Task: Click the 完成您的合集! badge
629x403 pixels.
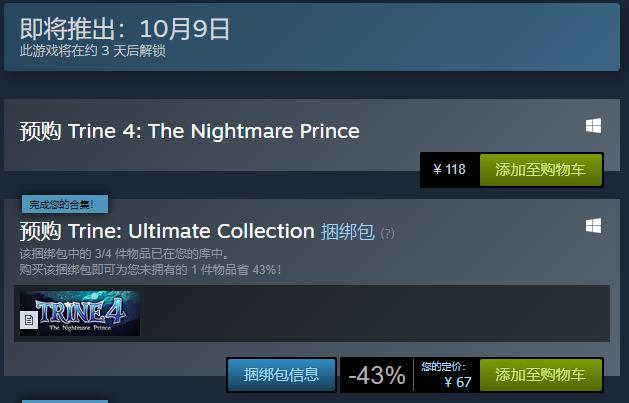Action: (x=65, y=205)
